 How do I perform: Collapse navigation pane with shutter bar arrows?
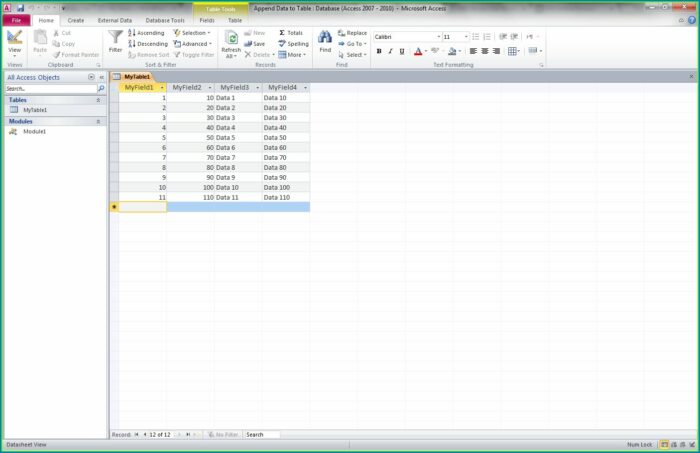pos(101,77)
